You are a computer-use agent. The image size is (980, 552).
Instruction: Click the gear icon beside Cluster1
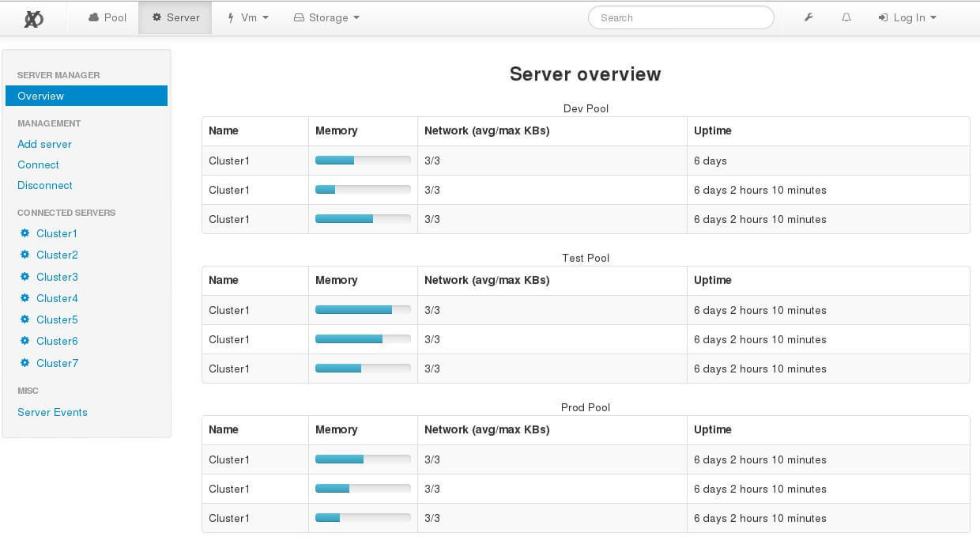coord(25,233)
